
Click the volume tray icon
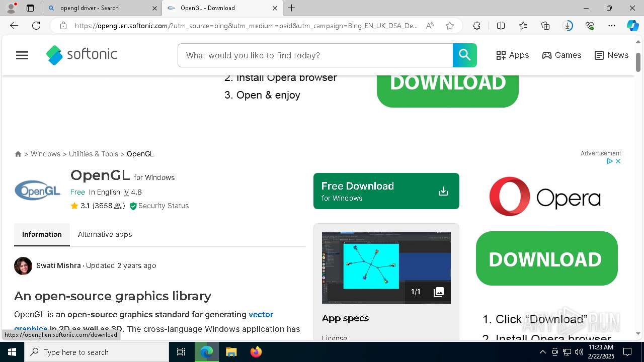pos(579,352)
